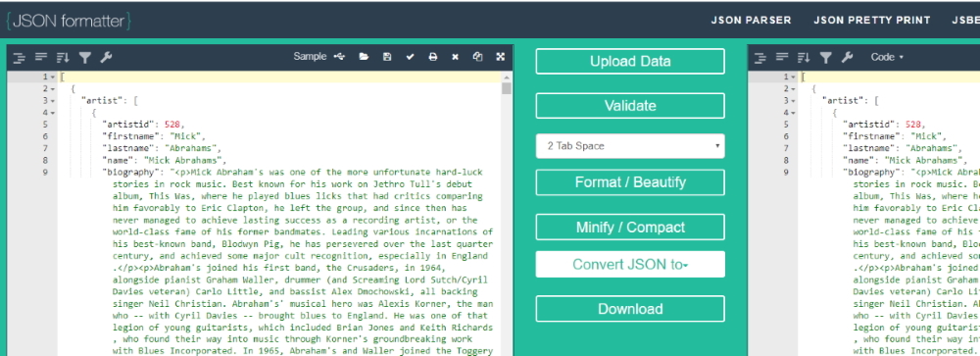The height and width of the screenshot is (356, 980).
Task: Click the JSON formatter logo
Action: pyautogui.click(x=69, y=21)
